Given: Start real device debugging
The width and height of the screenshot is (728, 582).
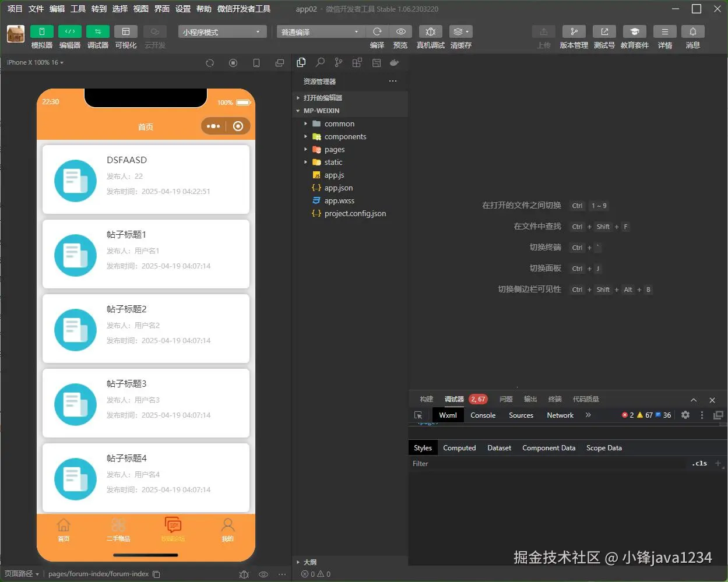Looking at the screenshot, I should pos(430,31).
